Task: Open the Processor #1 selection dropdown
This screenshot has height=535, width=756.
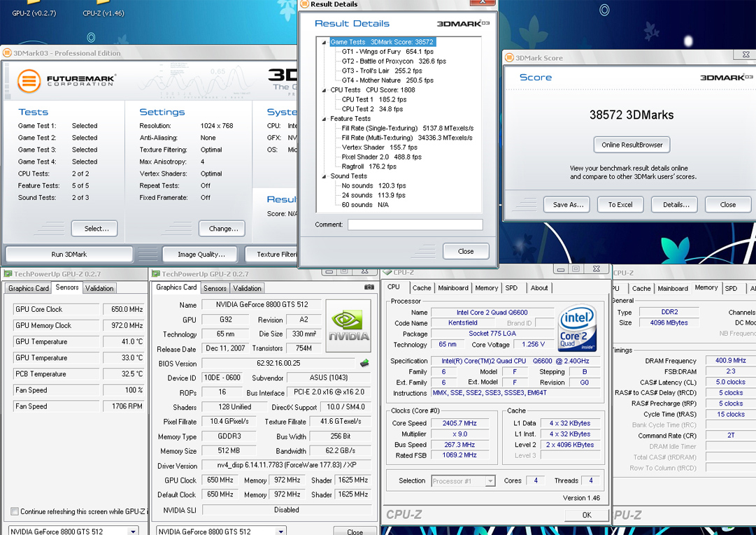Action: [490, 481]
